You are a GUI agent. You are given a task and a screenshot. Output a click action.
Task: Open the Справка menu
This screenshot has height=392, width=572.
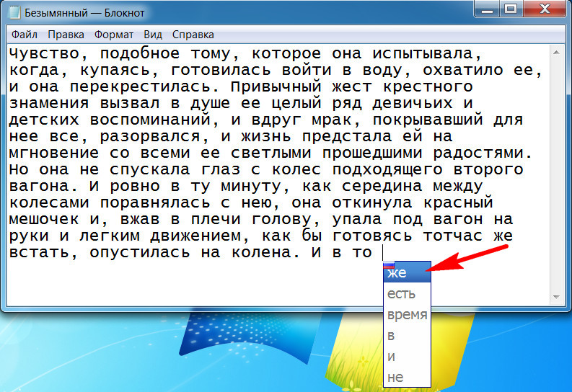193,35
